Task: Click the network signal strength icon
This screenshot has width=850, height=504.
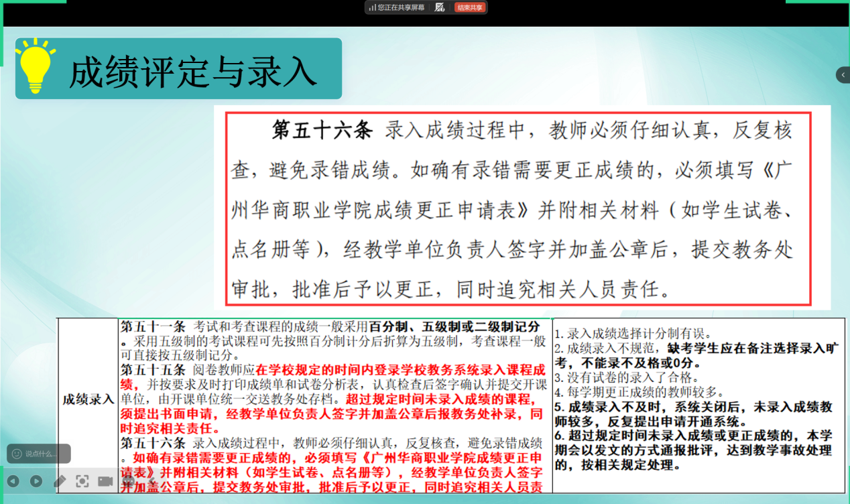Action: (x=372, y=7)
